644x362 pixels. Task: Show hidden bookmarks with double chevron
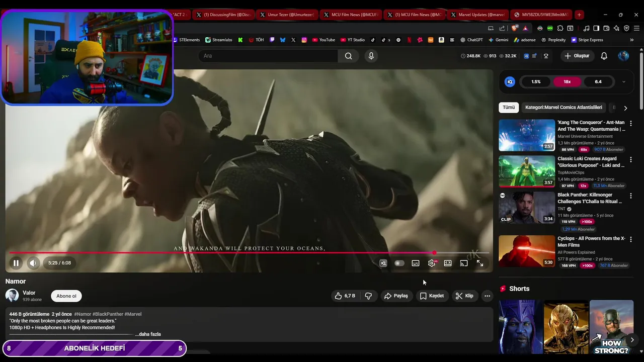[632, 40]
